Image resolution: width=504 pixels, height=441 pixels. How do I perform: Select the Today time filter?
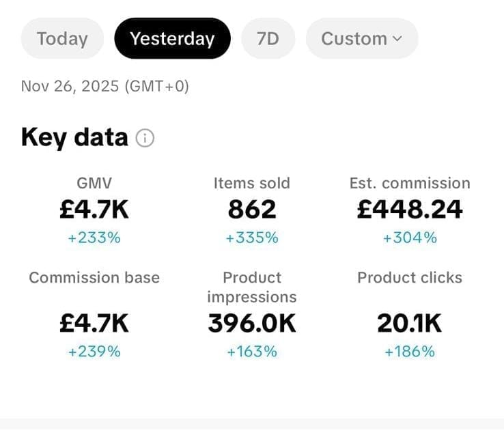[x=62, y=39]
